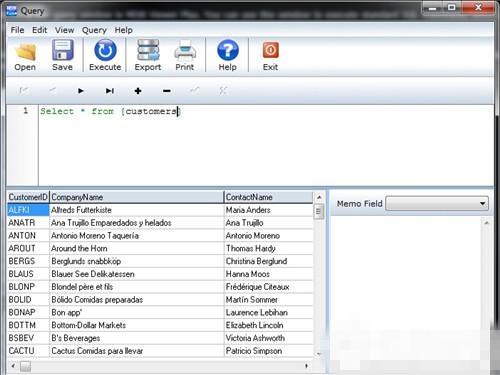The height and width of the screenshot is (375, 500).
Task: Select the BSBEV customer ID cell
Action: (28, 338)
